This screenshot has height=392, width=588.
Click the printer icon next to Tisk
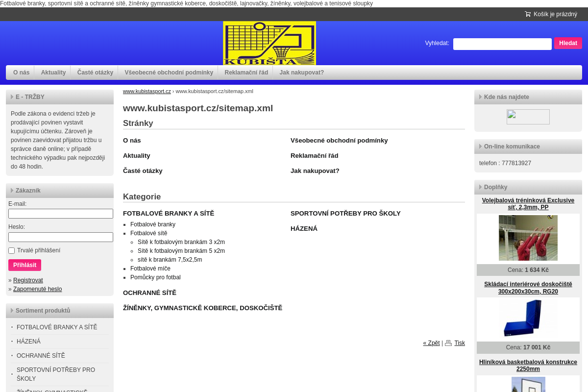(x=448, y=343)
